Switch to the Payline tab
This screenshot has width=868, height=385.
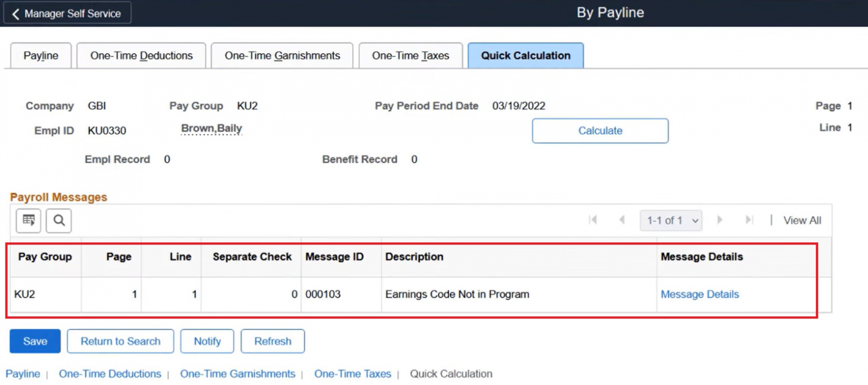[41, 55]
